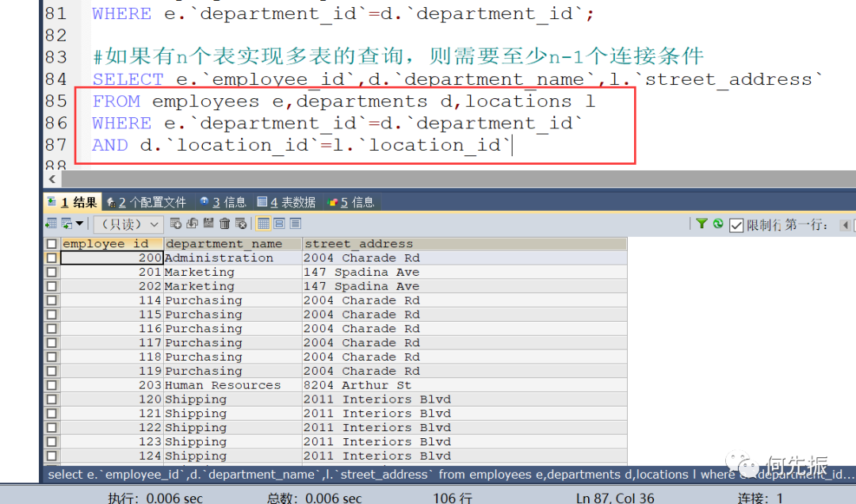This screenshot has width=856, height=504.
Task: Switch to form view mode
Action: [x=280, y=223]
